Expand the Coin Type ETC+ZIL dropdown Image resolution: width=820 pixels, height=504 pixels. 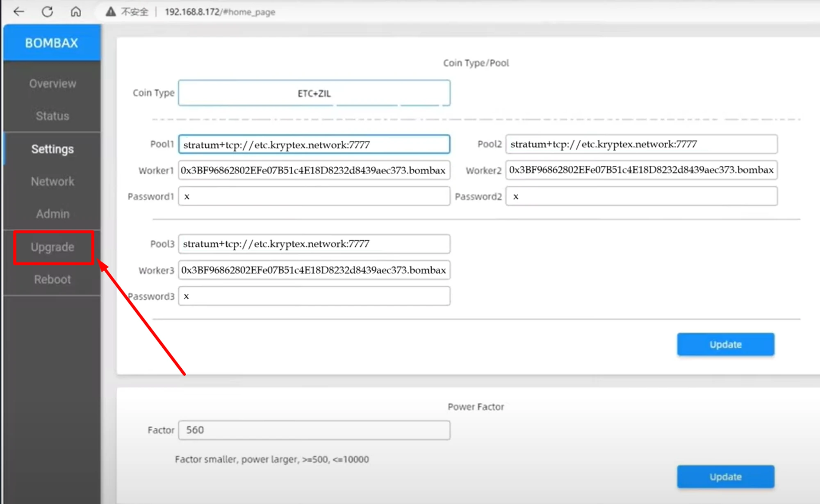[314, 93]
